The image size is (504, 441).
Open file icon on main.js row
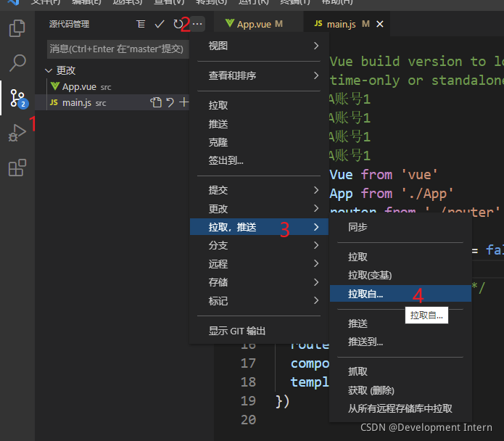[156, 102]
